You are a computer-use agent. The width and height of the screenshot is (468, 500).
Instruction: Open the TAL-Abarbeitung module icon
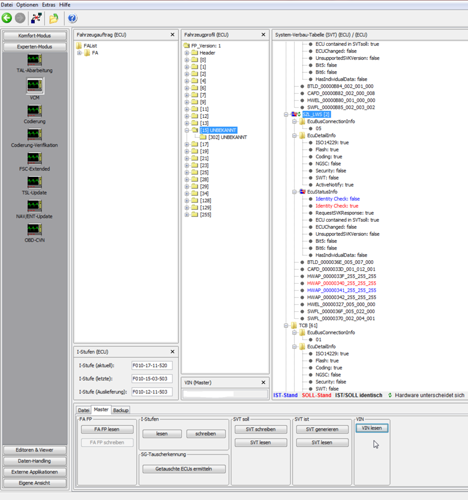coord(34,60)
